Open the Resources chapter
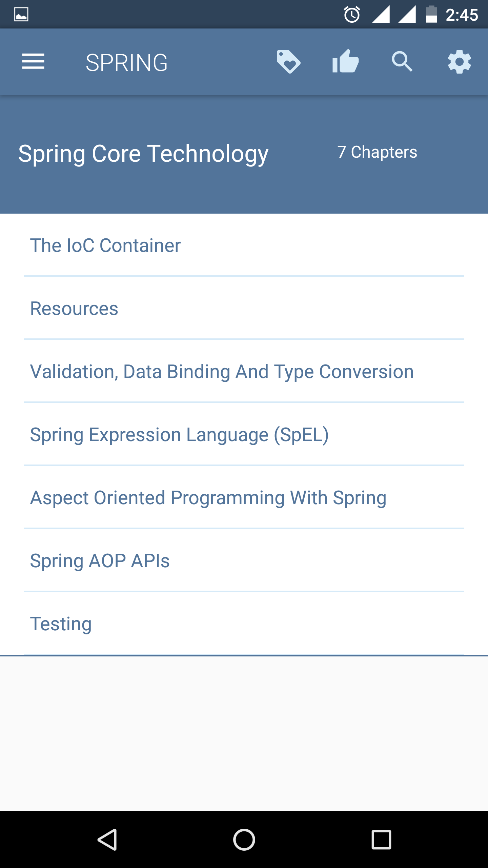 [74, 308]
